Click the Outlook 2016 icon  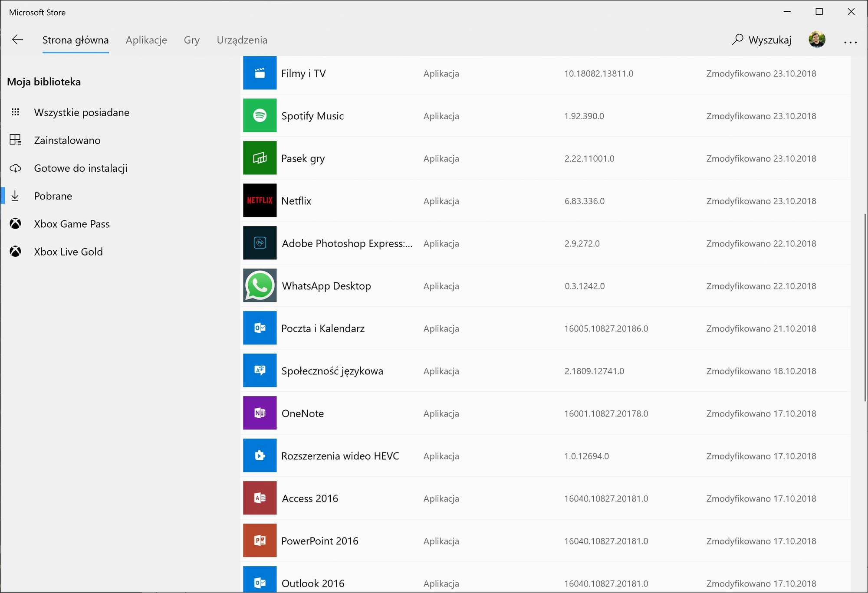click(260, 580)
